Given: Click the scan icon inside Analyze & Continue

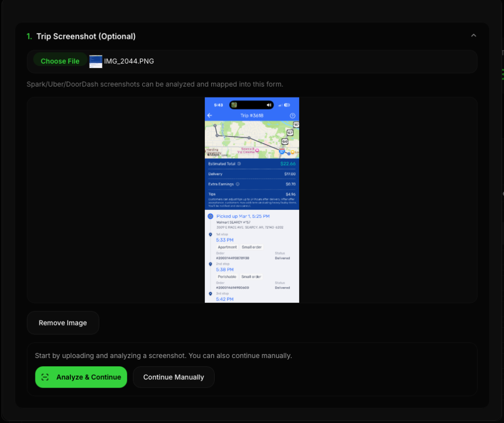Looking at the screenshot, I should pos(45,377).
